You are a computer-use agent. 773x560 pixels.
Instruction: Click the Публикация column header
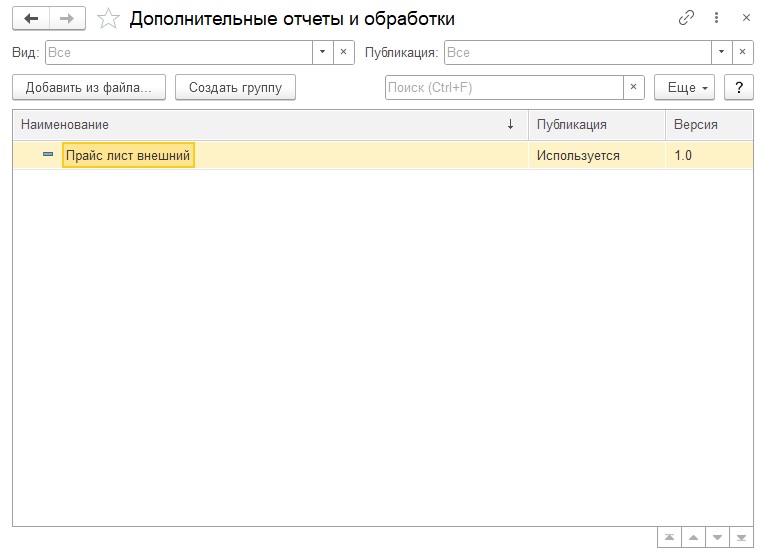(597, 125)
